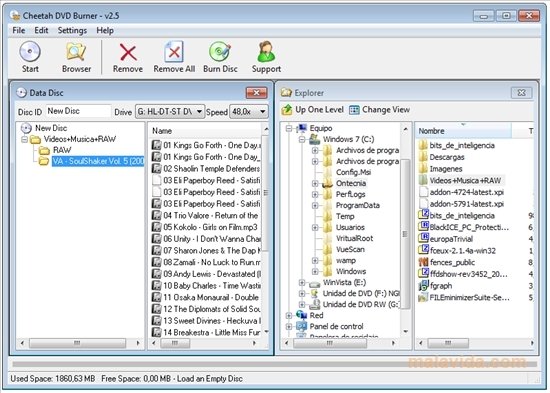Click the Ontecnia folder icon

[327, 183]
